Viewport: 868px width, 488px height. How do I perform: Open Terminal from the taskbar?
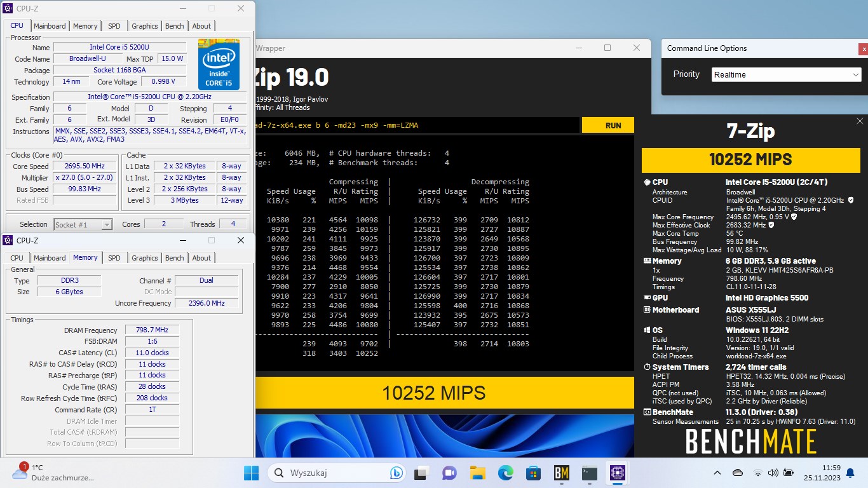click(590, 473)
